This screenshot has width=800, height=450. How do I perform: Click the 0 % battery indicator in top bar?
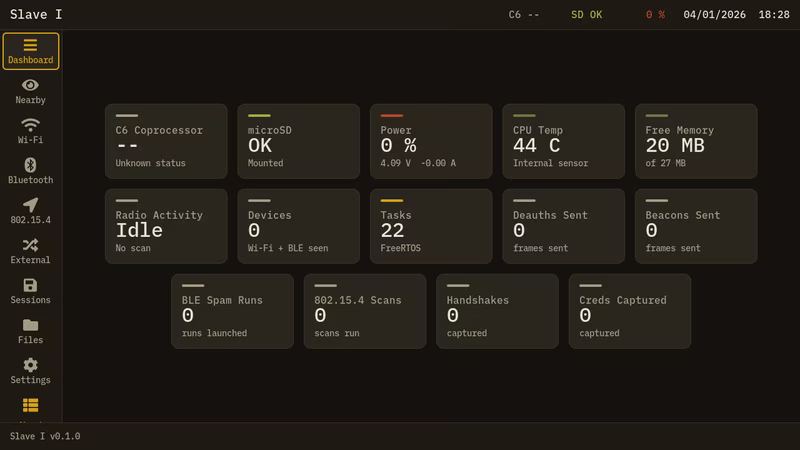656,15
